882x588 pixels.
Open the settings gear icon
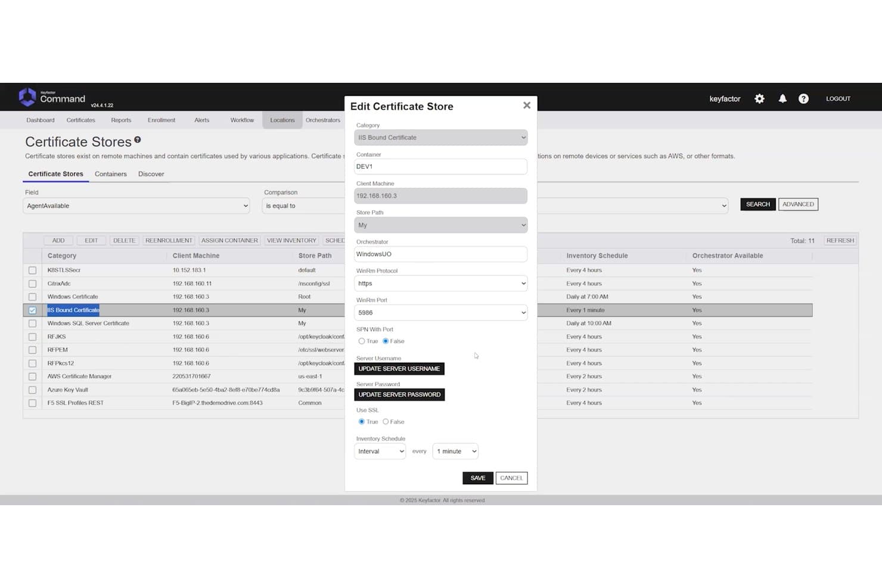point(759,99)
